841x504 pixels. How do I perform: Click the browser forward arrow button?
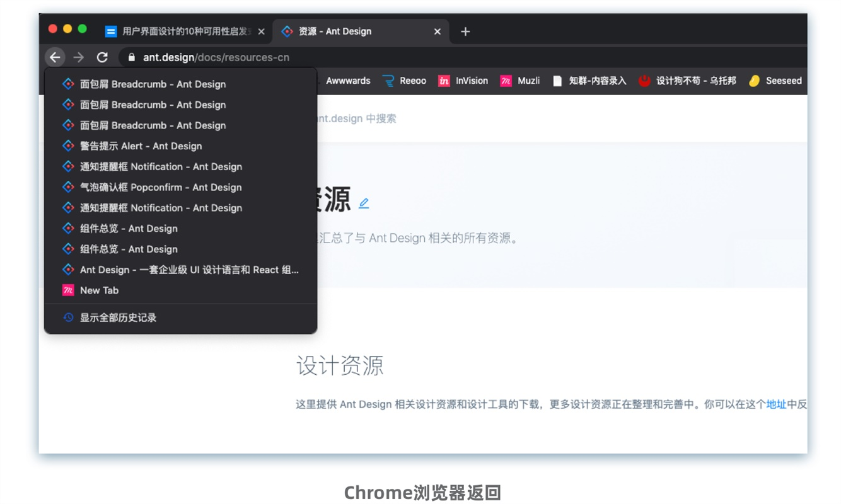coord(79,57)
